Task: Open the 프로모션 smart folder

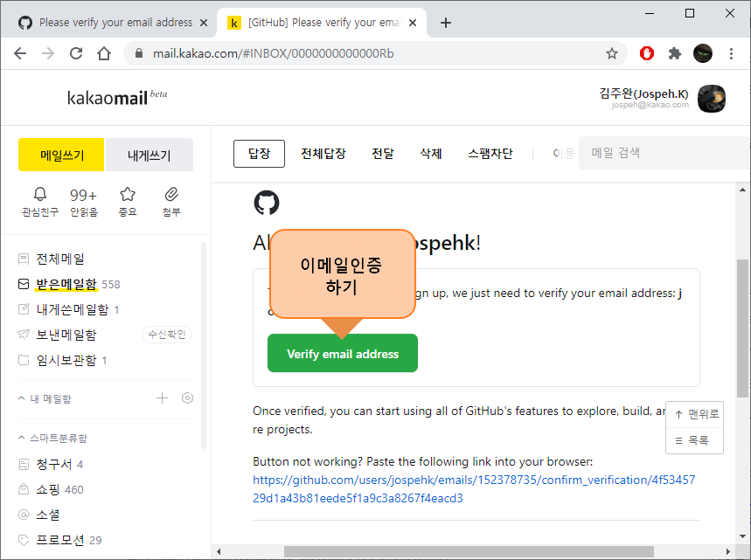Action: coord(59,541)
